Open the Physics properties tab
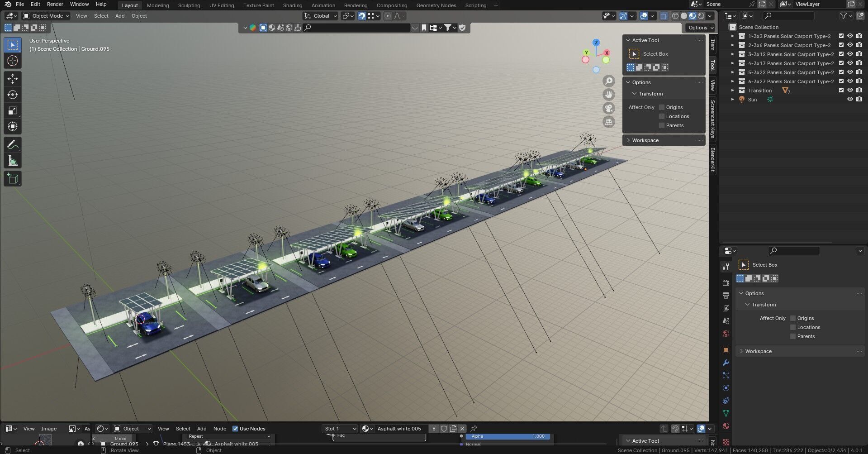This screenshot has width=868, height=454. (x=726, y=388)
